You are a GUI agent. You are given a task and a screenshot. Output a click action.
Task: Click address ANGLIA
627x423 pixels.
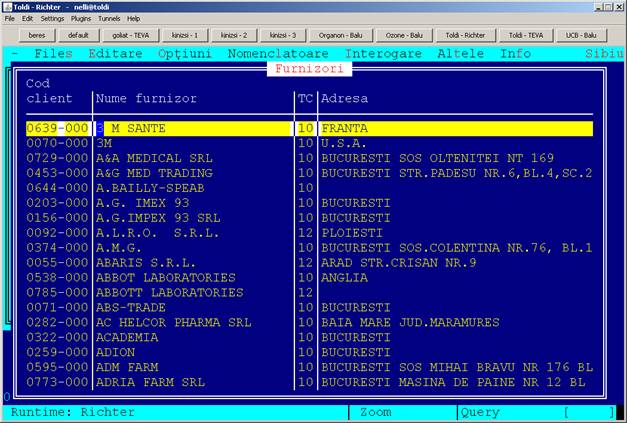[344, 278]
